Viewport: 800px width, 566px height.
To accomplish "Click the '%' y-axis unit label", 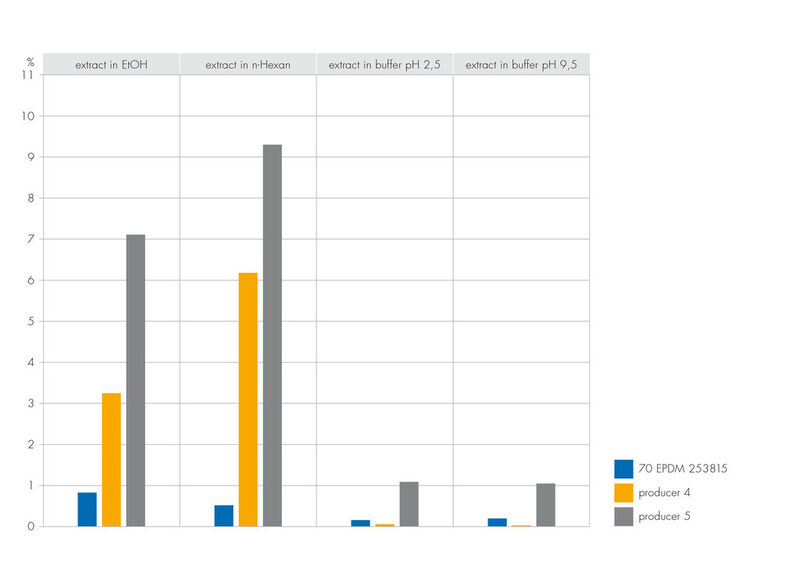I will 30,62.
